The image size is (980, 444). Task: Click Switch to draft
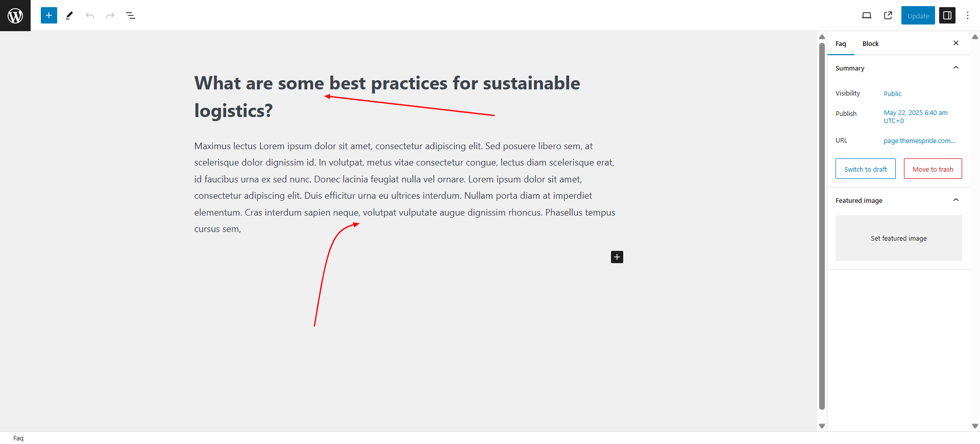(866, 169)
